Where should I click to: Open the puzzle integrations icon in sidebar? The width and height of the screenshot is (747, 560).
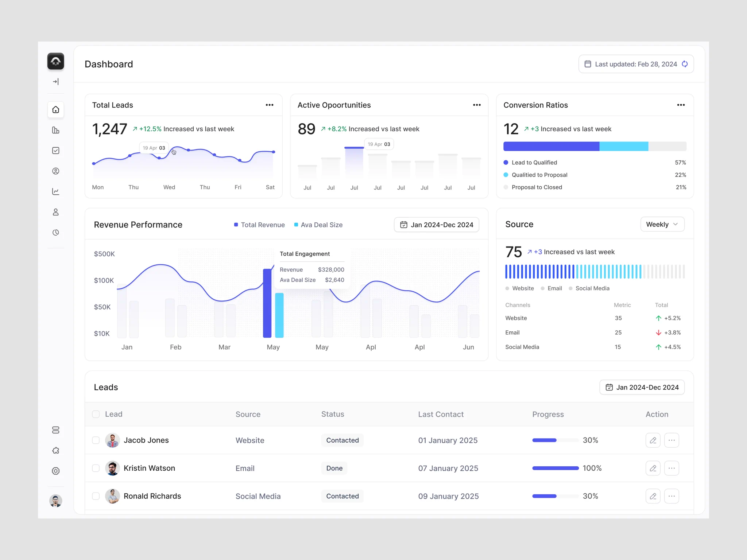coord(56,451)
